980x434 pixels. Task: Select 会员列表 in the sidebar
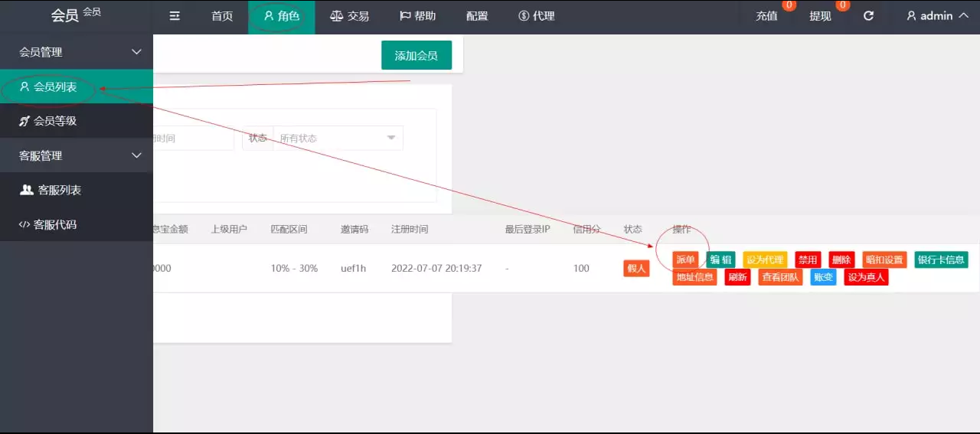pos(55,87)
